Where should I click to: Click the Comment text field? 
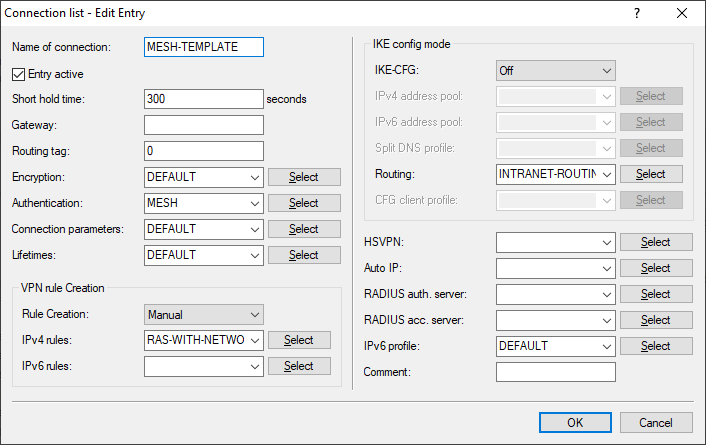coord(555,372)
